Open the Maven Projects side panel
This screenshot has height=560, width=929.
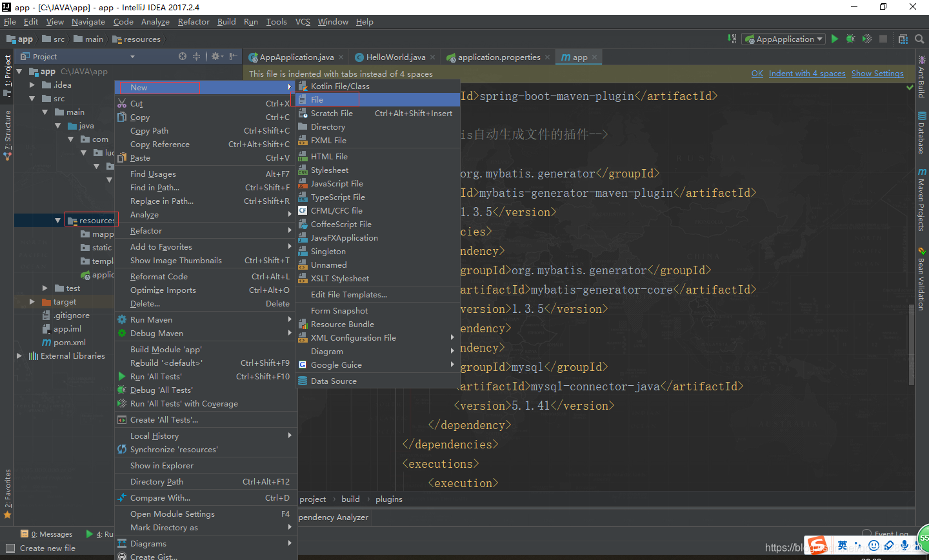(922, 200)
